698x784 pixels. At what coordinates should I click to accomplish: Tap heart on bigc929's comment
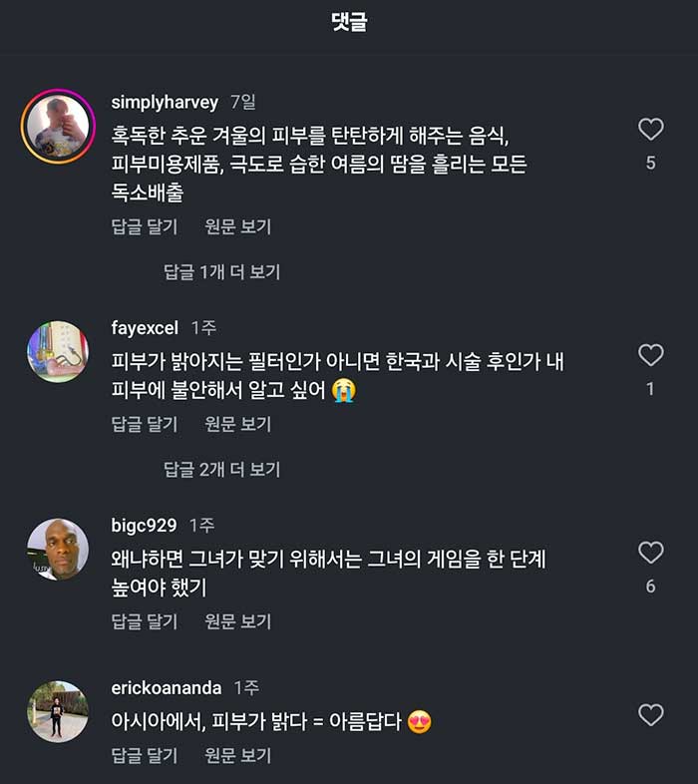pyautogui.click(x=650, y=553)
